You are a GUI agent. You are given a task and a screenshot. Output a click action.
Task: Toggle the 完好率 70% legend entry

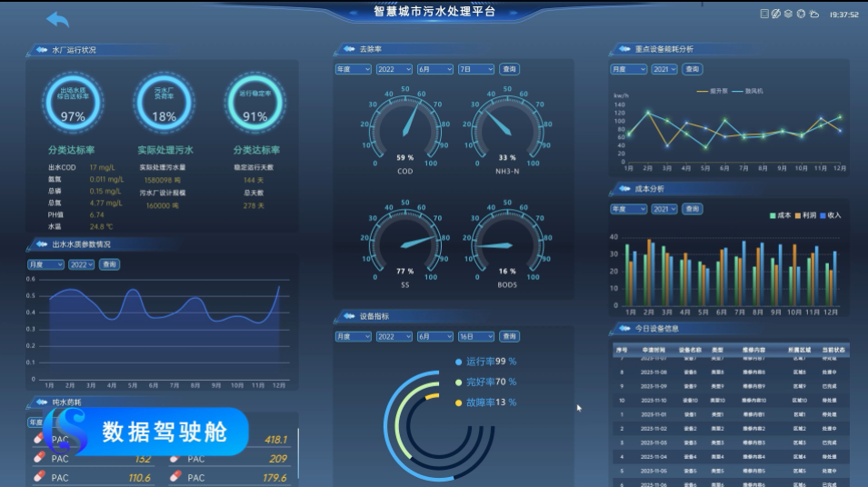[x=485, y=382]
